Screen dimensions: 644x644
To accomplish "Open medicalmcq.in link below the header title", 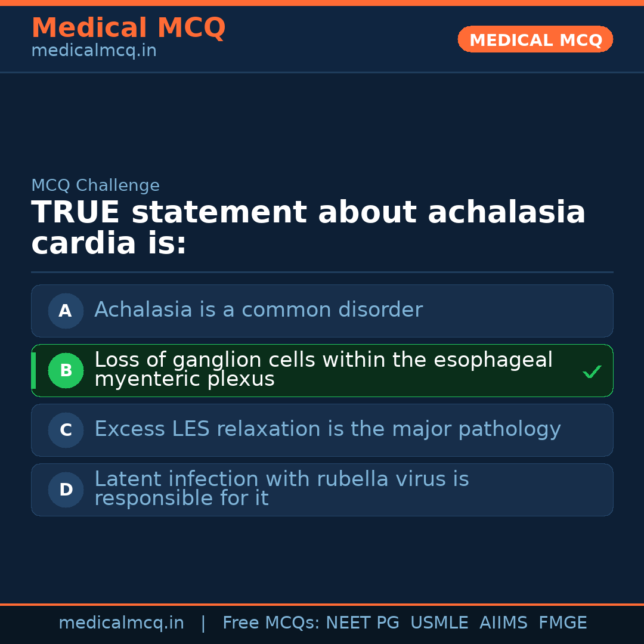I will coord(94,51).
